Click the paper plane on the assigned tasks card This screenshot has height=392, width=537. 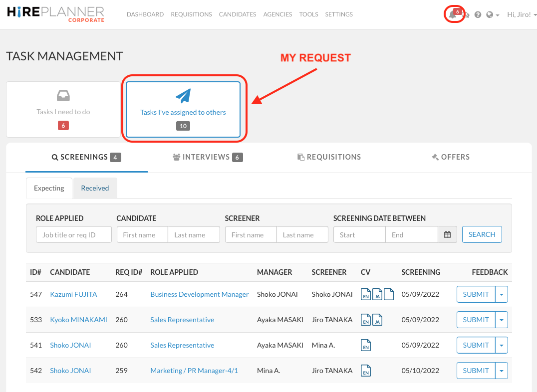[x=183, y=96]
